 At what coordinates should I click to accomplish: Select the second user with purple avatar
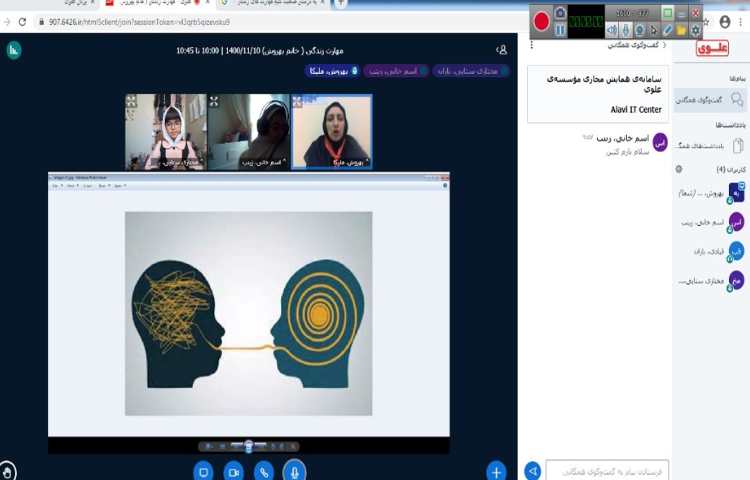coord(711,222)
